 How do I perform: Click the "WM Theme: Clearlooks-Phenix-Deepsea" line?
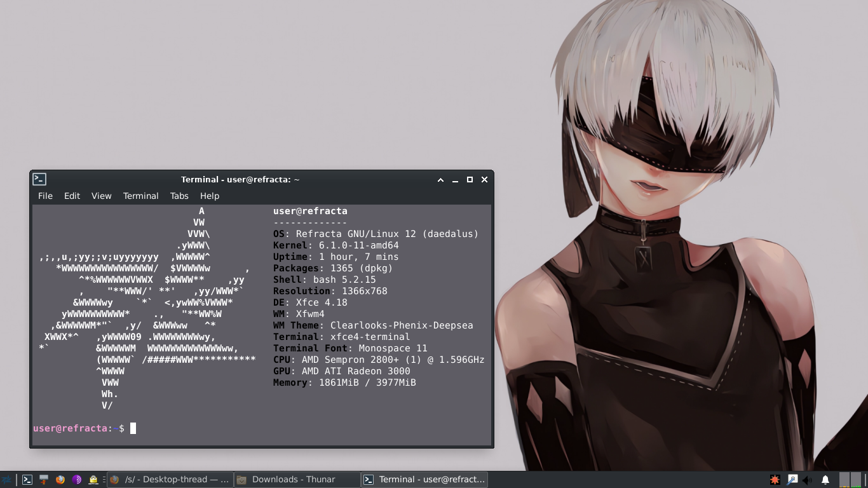tap(373, 325)
